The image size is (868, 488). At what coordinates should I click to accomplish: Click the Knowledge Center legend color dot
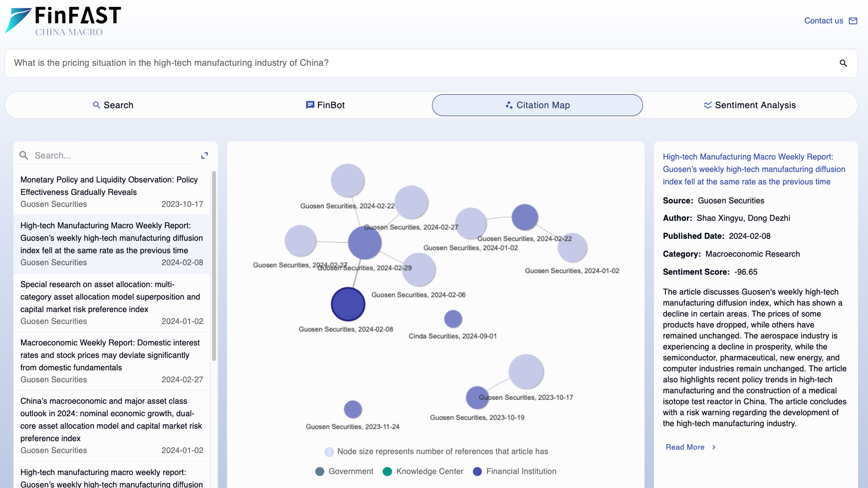[387, 472]
